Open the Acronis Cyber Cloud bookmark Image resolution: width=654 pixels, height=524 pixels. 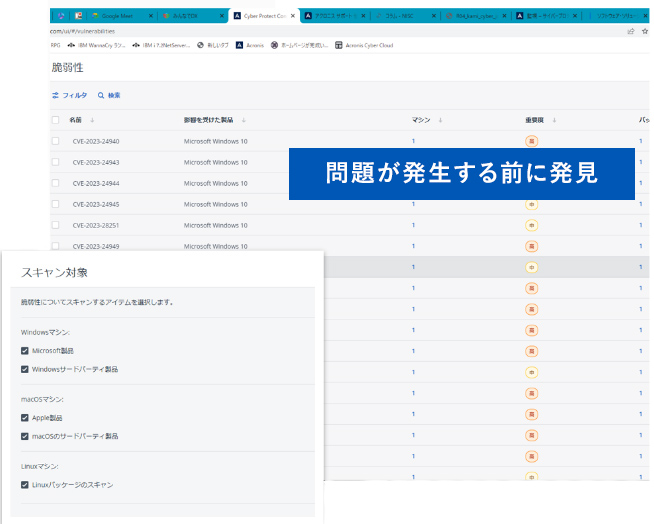click(365, 45)
